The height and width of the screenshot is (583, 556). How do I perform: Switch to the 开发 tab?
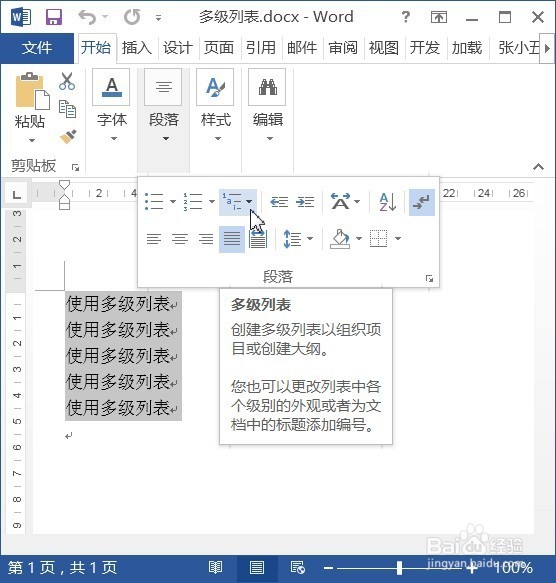(425, 48)
